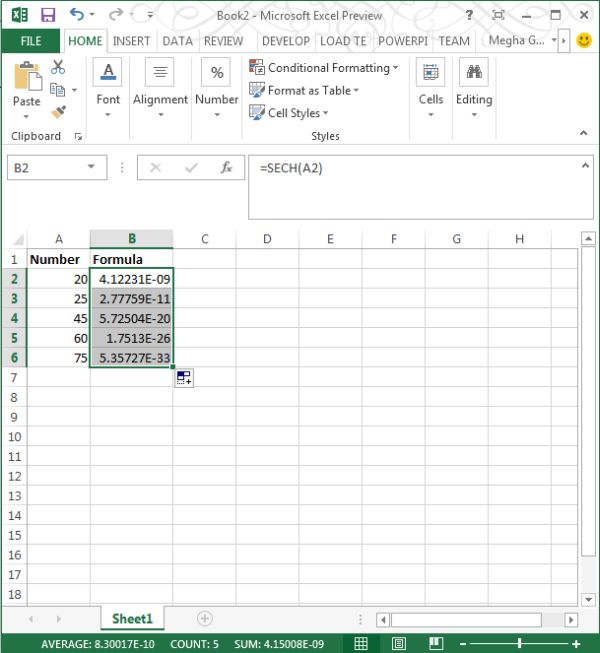
Task: Click the vertical scroll up arrow
Action: pyautogui.click(x=588, y=239)
